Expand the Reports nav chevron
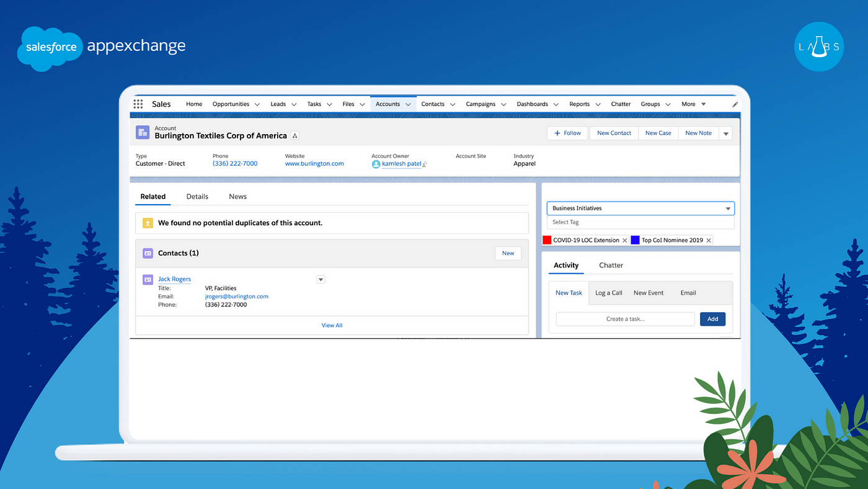The height and width of the screenshot is (489, 868). click(x=598, y=105)
